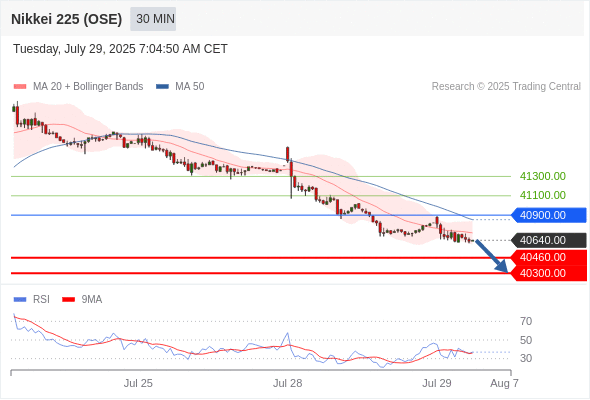The width and height of the screenshot is (590, 400).
Task: Click the blue downward forecast arrow
Action: (x=492, y=256)
